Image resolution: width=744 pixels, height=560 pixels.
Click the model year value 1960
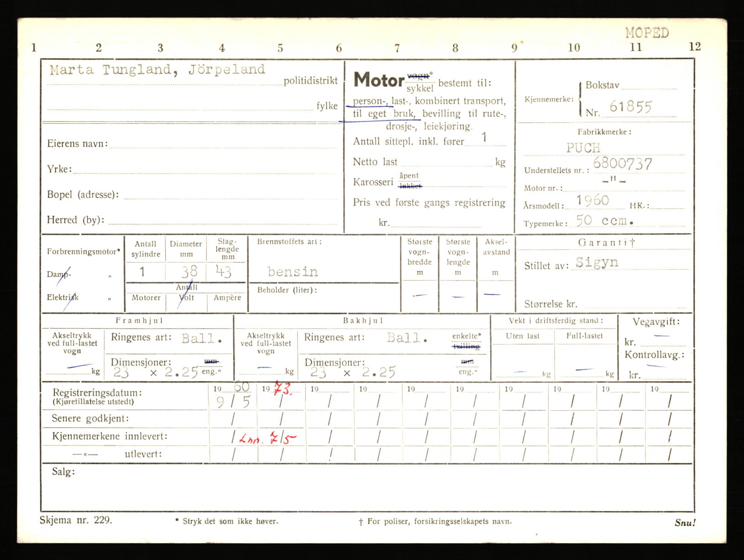click(592, 200)
